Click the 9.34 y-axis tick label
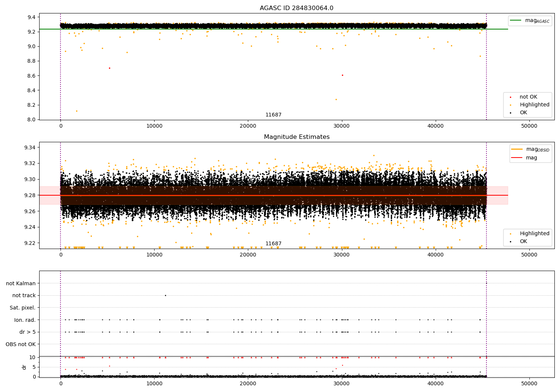 tap(30, 147)
